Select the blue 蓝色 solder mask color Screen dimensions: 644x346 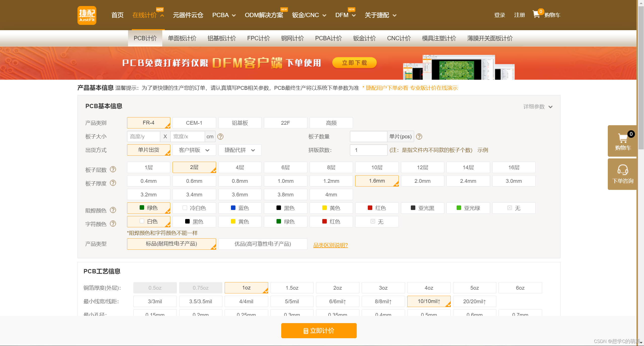point(239,208)
